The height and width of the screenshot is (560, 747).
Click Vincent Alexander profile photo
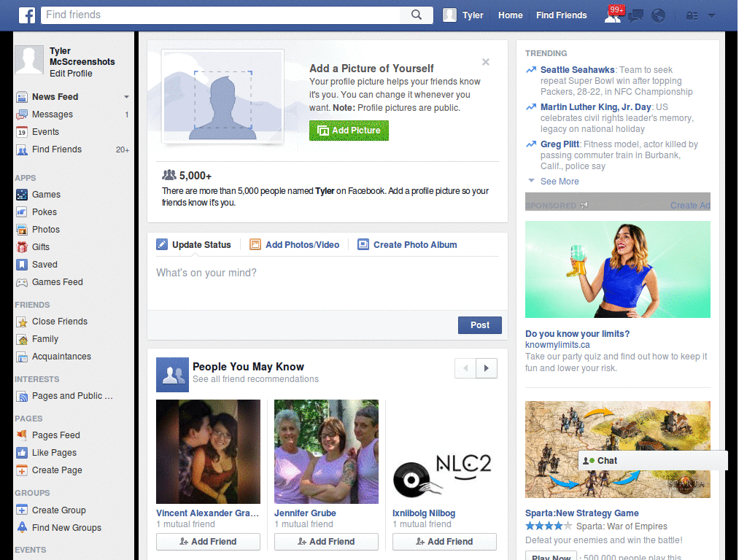point(208,451)
